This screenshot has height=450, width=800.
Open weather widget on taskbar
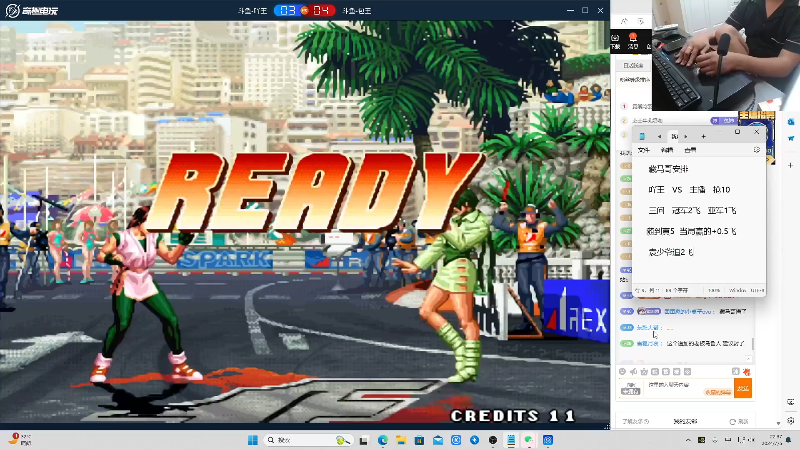[19, 439]
